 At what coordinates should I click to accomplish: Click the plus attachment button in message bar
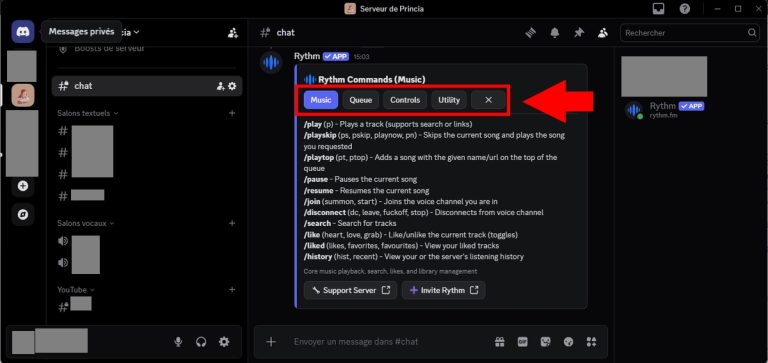tap(271, 341)
